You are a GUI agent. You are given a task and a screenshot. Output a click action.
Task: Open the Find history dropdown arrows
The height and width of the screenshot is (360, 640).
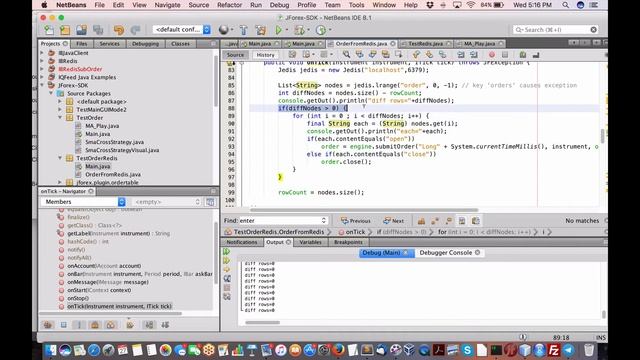(x=324, y=221)
